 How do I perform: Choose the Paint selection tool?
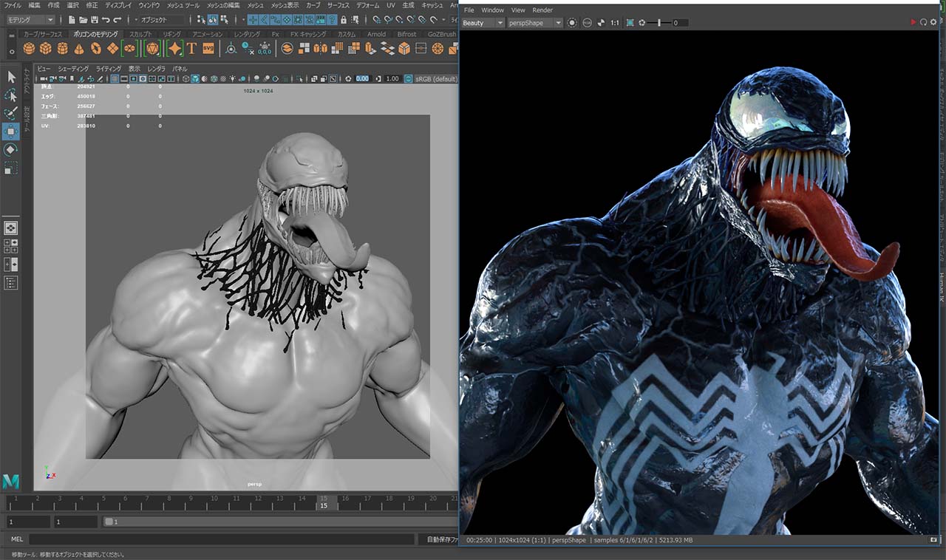pyautogui.click(x=11, y=113)
